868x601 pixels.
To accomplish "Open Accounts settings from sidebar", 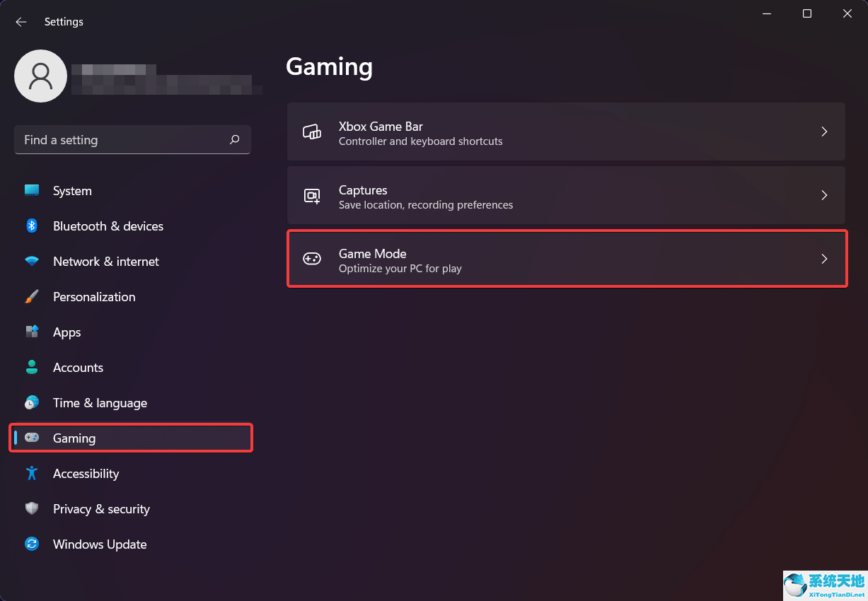I will pyautogui.click(x=78, y=367).
